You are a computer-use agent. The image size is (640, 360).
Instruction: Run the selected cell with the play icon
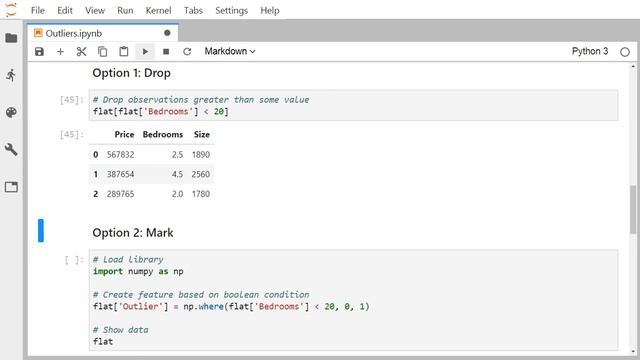point(145,51)
